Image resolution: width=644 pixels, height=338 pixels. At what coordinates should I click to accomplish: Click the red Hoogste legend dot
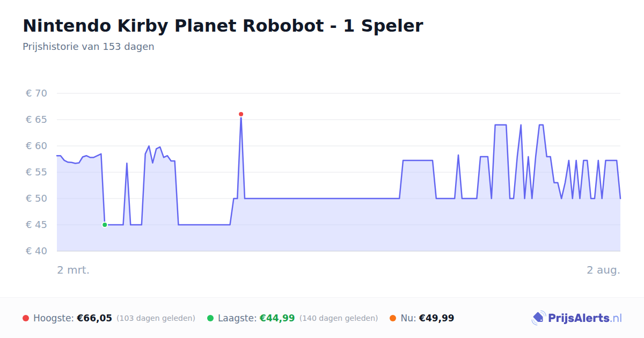[26, 318]
